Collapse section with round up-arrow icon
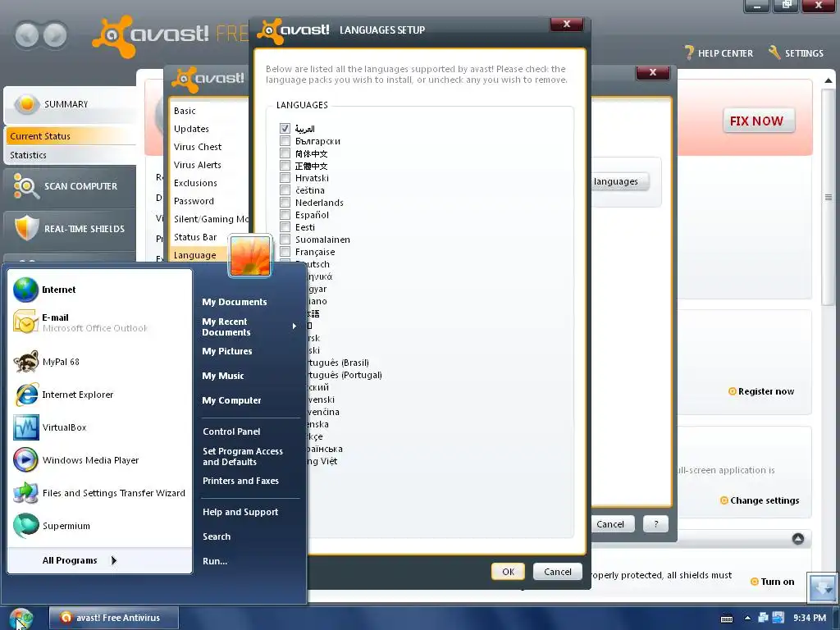The image size is (840, 630). [x=797, y=538]
